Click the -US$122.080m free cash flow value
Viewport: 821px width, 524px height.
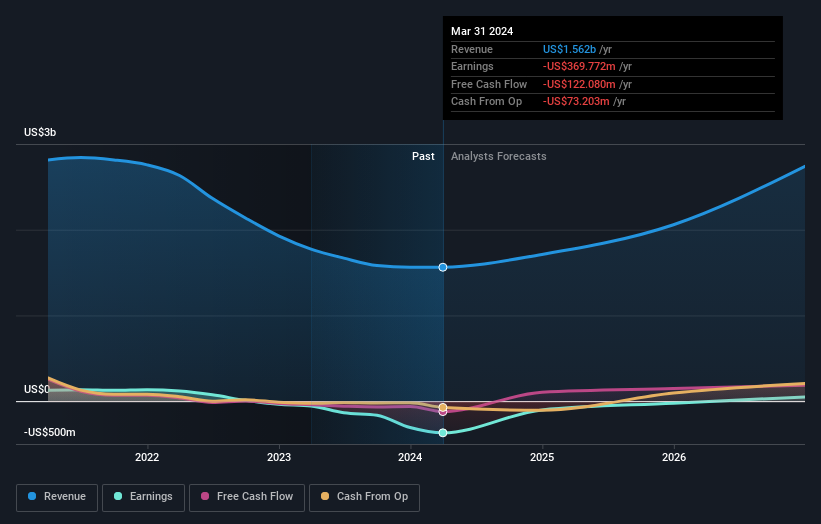579,84
